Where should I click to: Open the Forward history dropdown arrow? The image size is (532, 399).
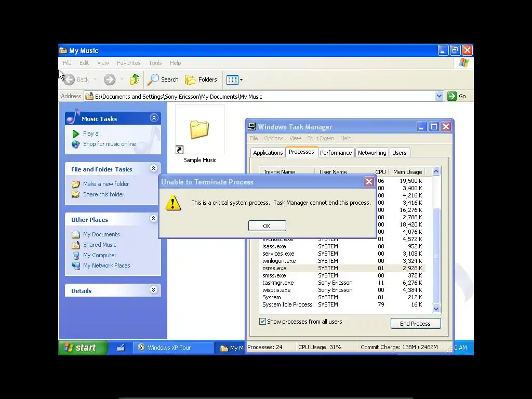click(x=122, y=79)
